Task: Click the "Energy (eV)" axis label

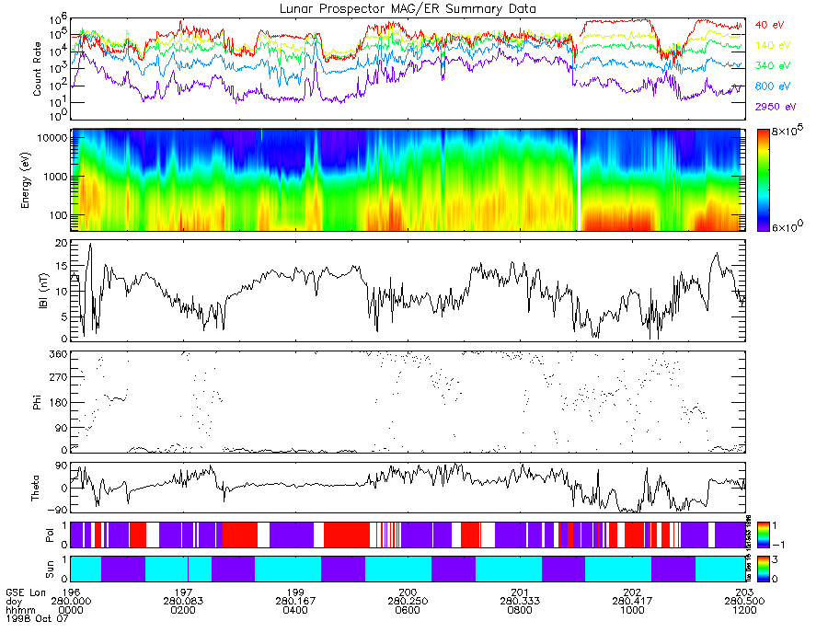Action: tap(25, 180)
